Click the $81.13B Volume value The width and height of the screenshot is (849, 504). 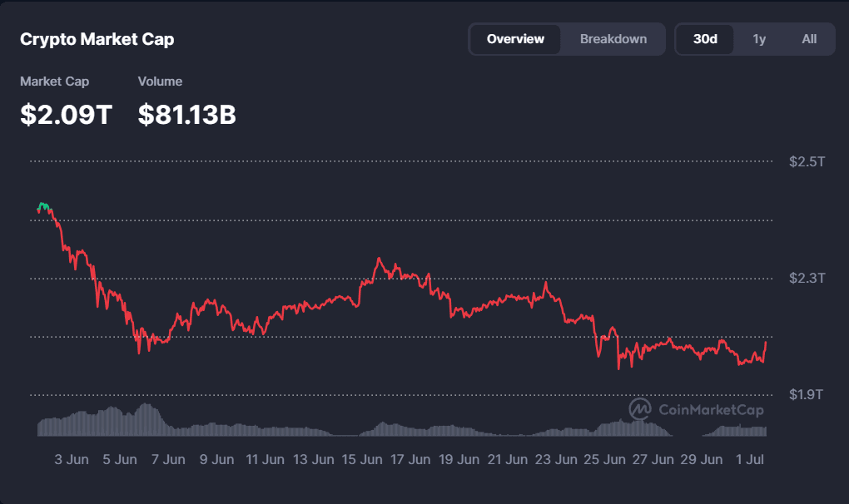pos(186,115)
